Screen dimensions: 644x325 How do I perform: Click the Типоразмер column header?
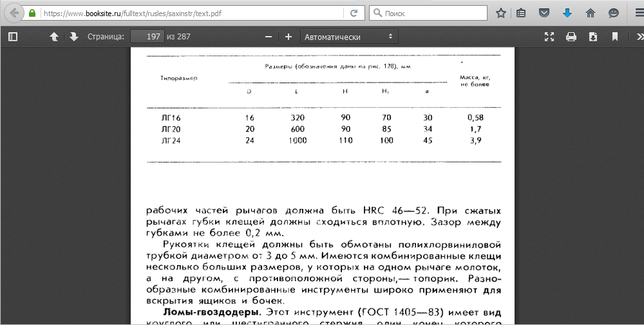pyautogui.click(x=178, y=78)
